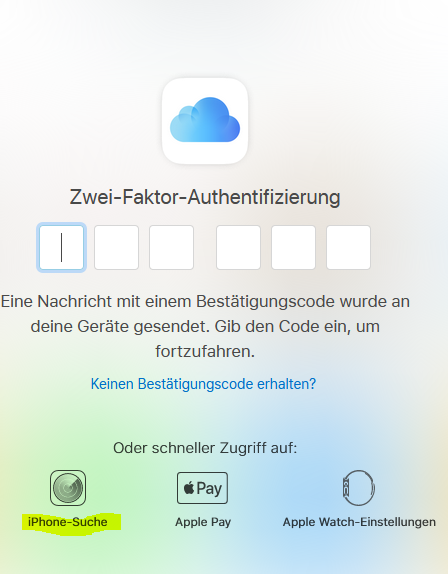
Task: Focus the sixth verification code digit box
Action: point(348,247)
